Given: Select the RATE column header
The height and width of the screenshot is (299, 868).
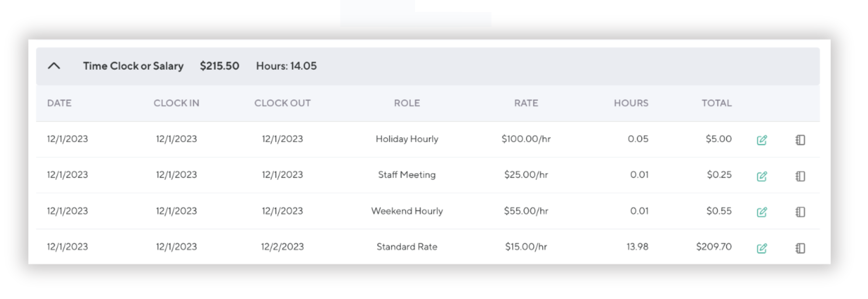Looking at the screenshot, I should point(526,103).
